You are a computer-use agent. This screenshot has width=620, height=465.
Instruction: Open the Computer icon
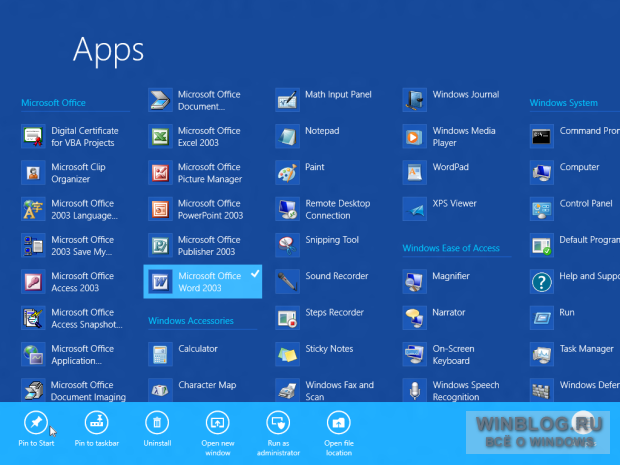(542, 173)
